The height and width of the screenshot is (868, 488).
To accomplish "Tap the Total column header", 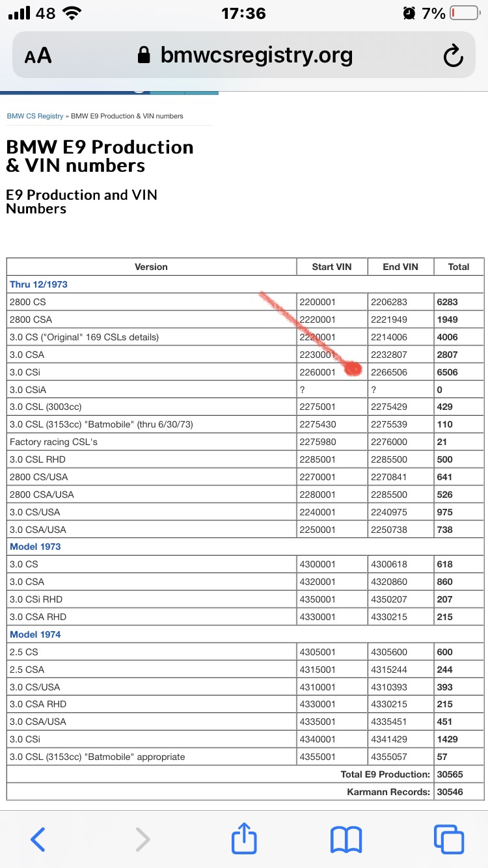I will pyautogui.click(x=459, y=267).
